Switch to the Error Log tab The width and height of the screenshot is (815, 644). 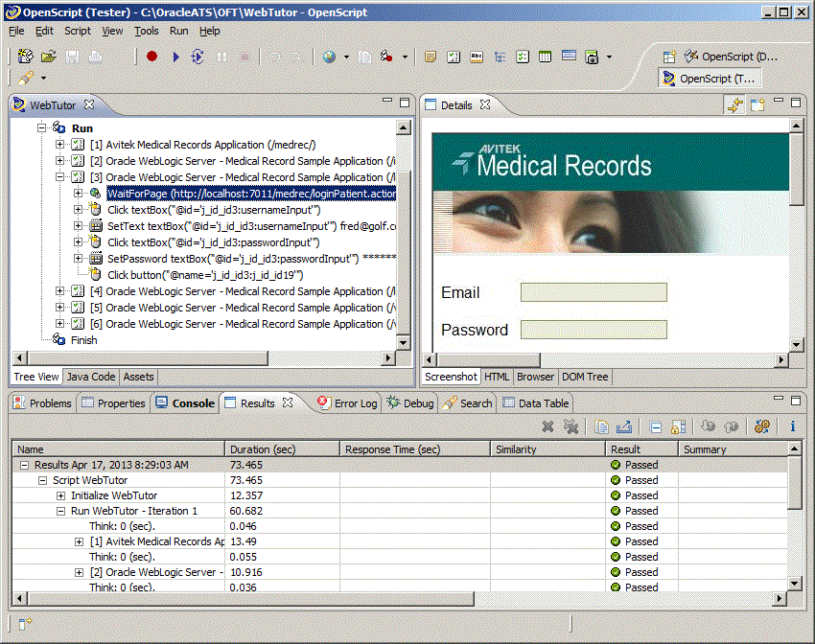[347, 403]
